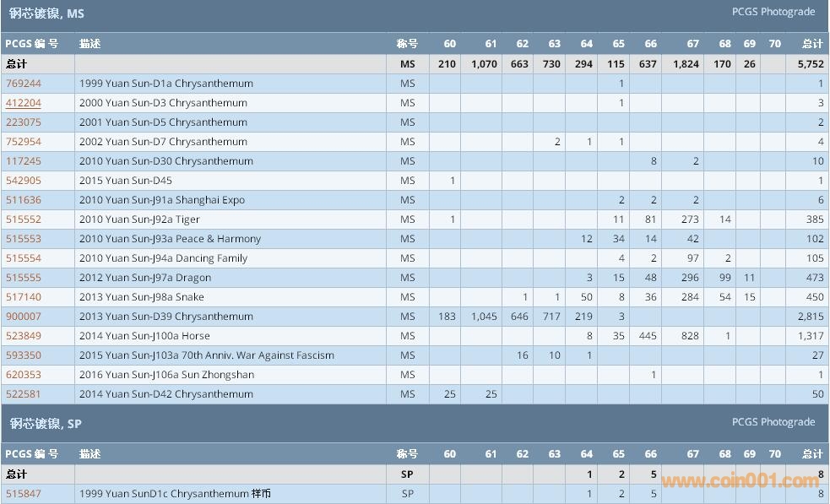Open 515555 Dragon coin link
This screenshot has height=504, width=830.
(24, 278)
